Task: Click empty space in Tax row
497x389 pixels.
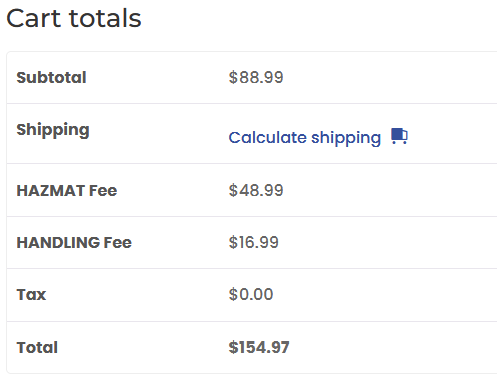Action: (x=383, y=295)
